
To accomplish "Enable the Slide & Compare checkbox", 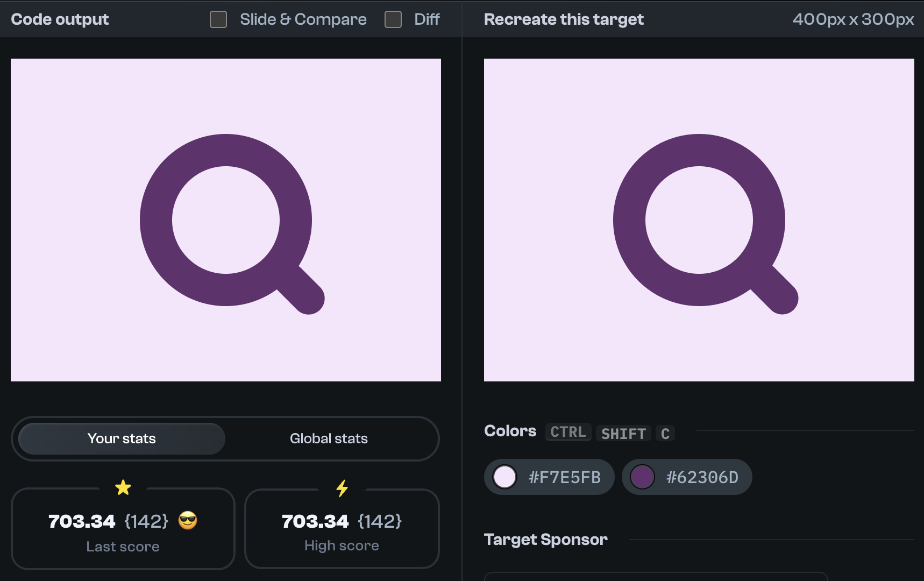I will [218, 19].
